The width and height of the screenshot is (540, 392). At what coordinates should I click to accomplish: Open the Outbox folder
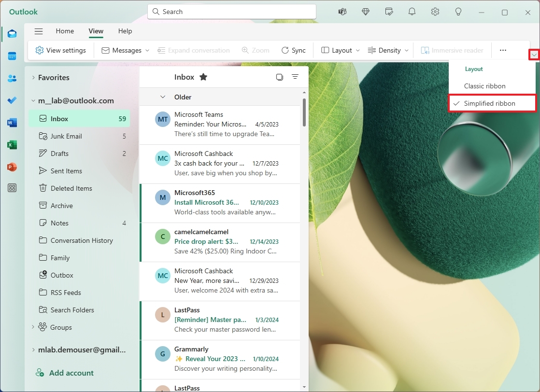click(x=79, y=275)
